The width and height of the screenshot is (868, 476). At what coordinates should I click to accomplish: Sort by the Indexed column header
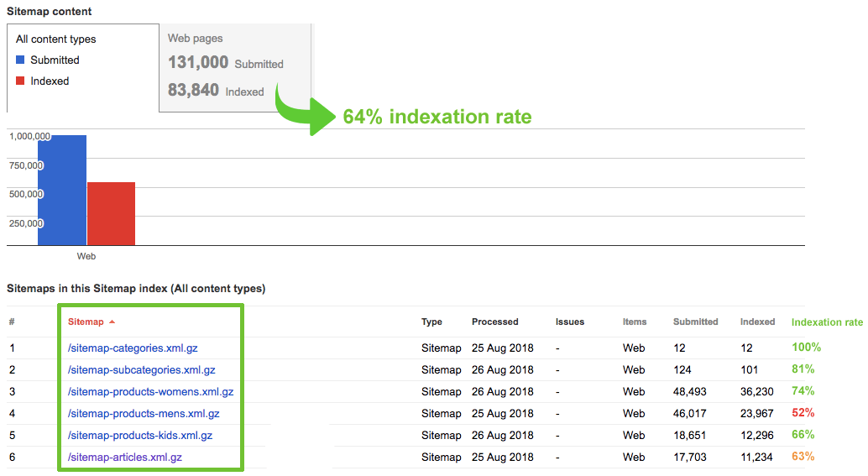click(757, 322)
